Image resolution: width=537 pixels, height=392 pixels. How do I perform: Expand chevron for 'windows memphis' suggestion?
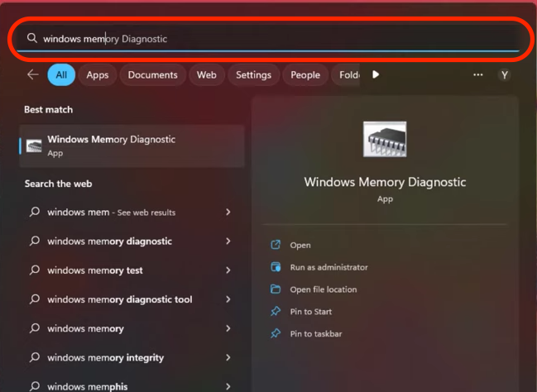click(228, 387)
